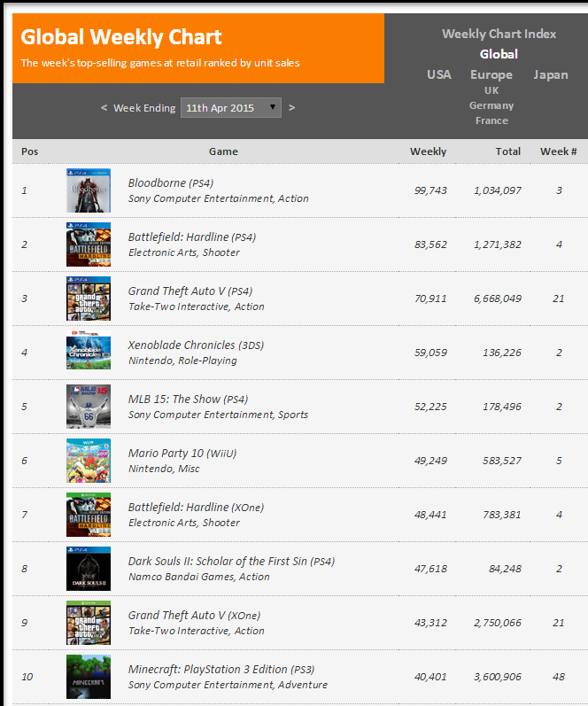Open the Week Ending date dropdown
588x706 pixels.
(231, 107)
